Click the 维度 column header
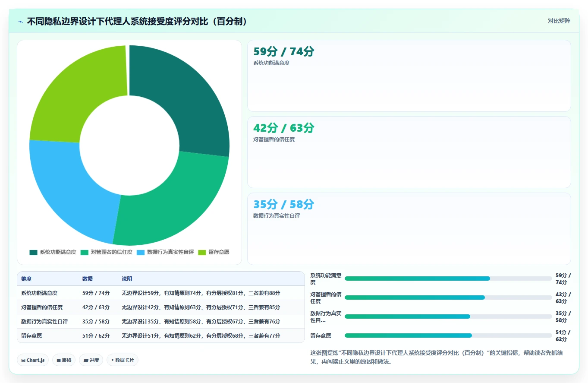The height and width of the screenshot is (383, 588). coord(26,279)
